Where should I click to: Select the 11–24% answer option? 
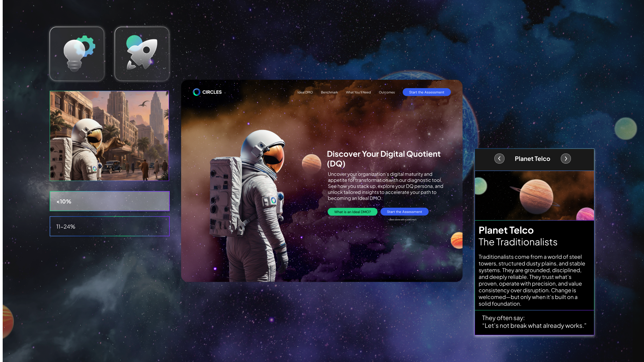coord(109,226)
